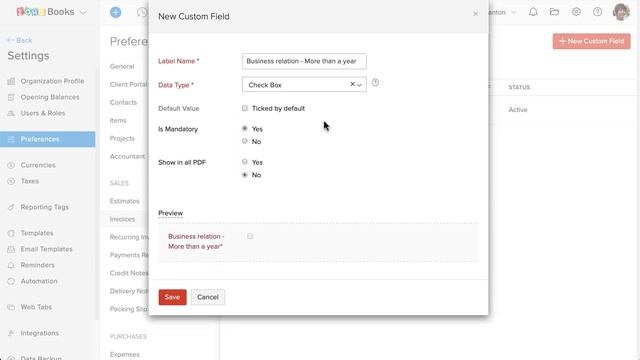This screenshot has width=640, height=360.
Task: Go Back from Settings
Action: [19, 40]
